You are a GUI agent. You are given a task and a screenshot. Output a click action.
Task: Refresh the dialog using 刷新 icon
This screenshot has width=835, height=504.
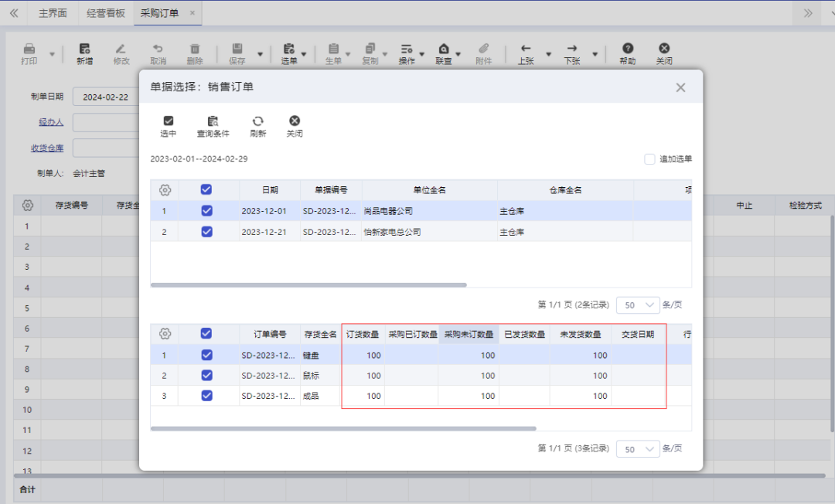pos(258,125)
